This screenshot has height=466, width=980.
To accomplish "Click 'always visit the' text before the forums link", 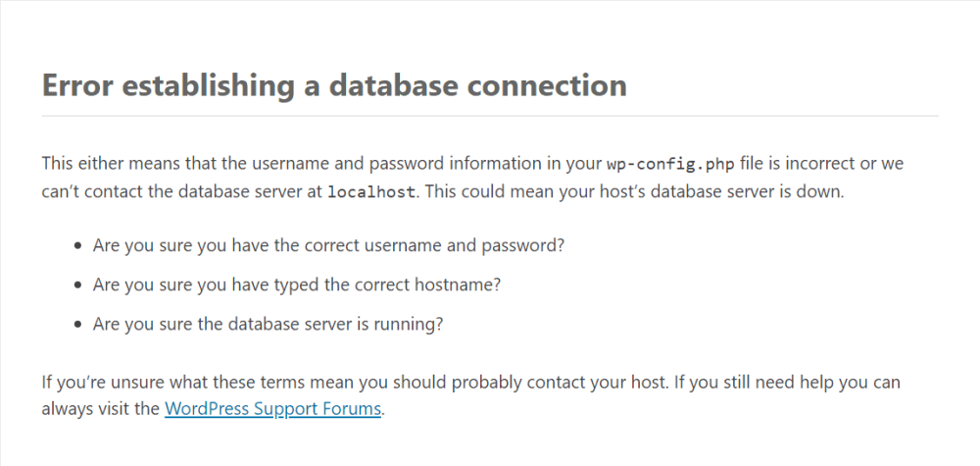I will click(101, 409).
